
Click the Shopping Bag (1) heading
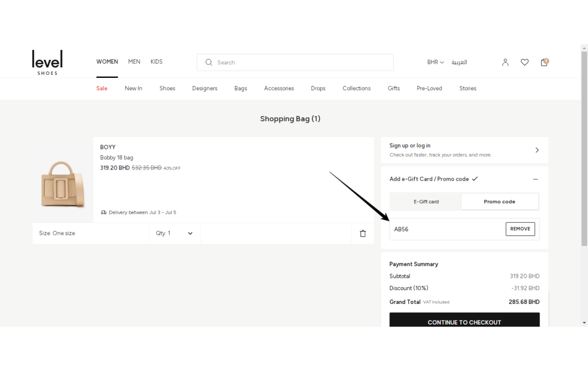290,119
